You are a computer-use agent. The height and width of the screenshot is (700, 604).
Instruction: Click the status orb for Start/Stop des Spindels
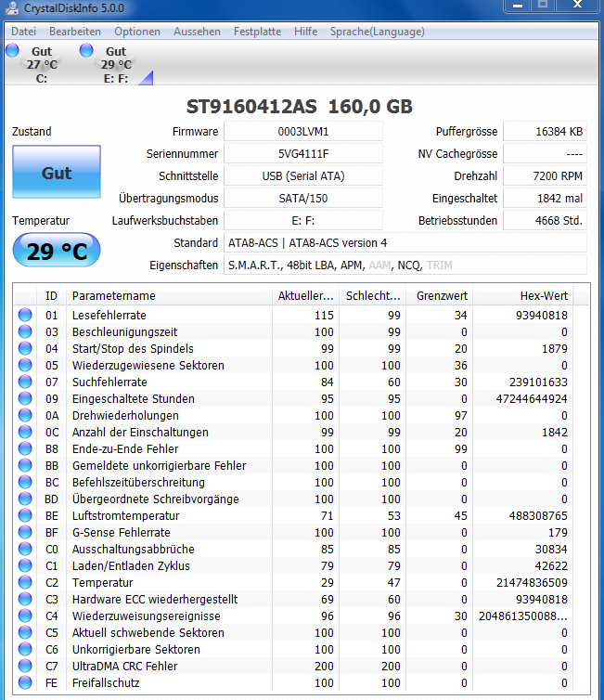point(25,348)
